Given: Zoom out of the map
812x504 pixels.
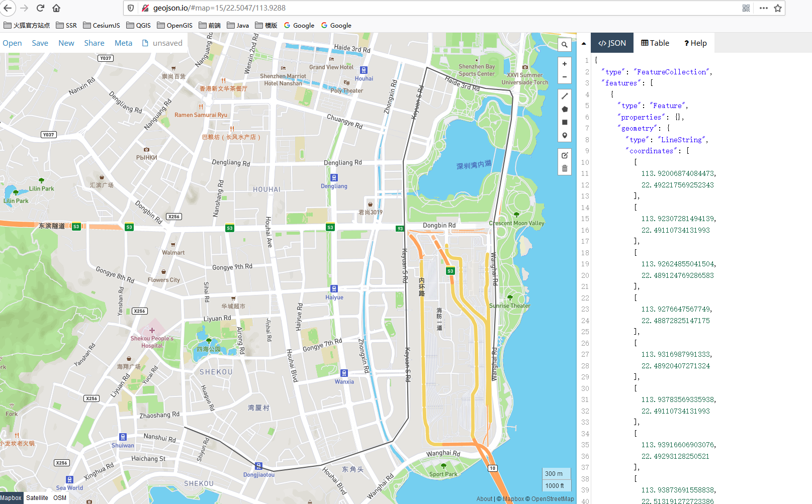Looking at the screenshot, I should click(x=565, y=77).
